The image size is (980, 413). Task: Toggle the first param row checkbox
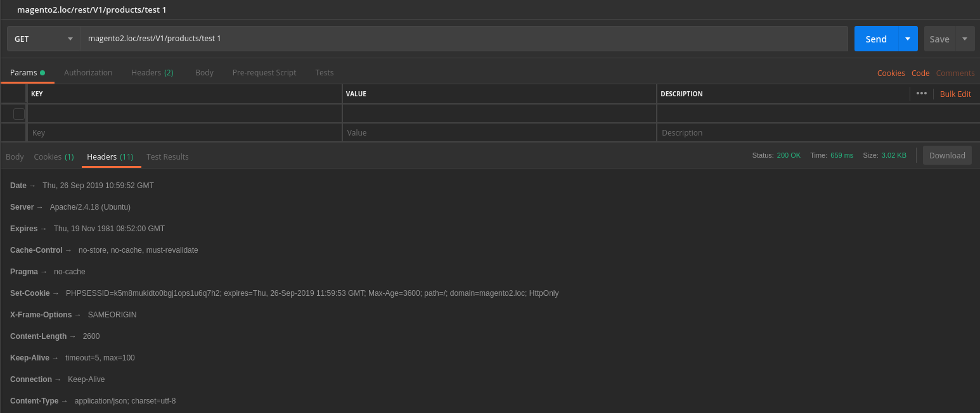tap(19, 114)
